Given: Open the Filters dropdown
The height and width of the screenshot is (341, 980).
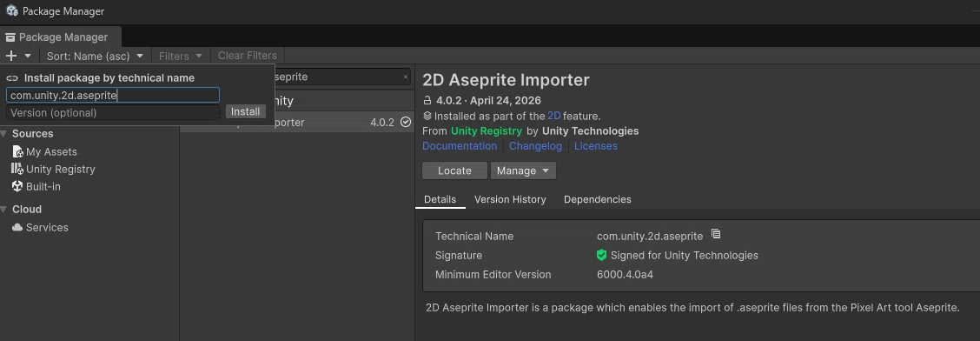Looking at the screenshot, I should tap(181, 56).
